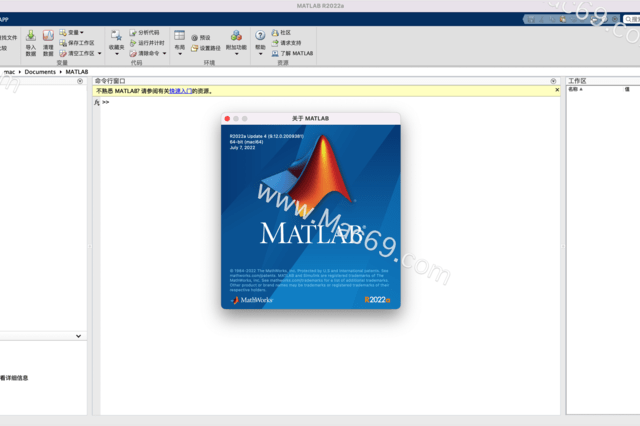This screenshot has height=426, width=640.
Task: Click the search documentation box in toolbar
Action: [x=631, y=19]
